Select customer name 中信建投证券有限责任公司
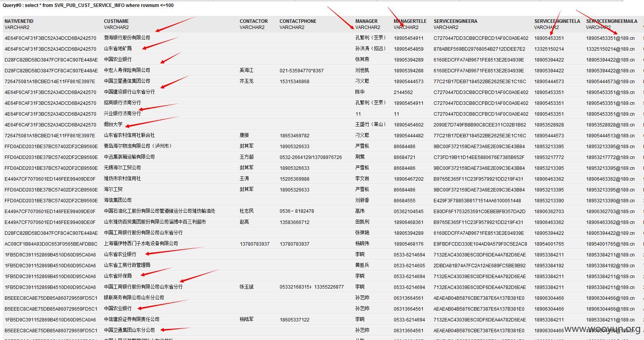This screenshot has width=644, height=340. tap(132, 319)
